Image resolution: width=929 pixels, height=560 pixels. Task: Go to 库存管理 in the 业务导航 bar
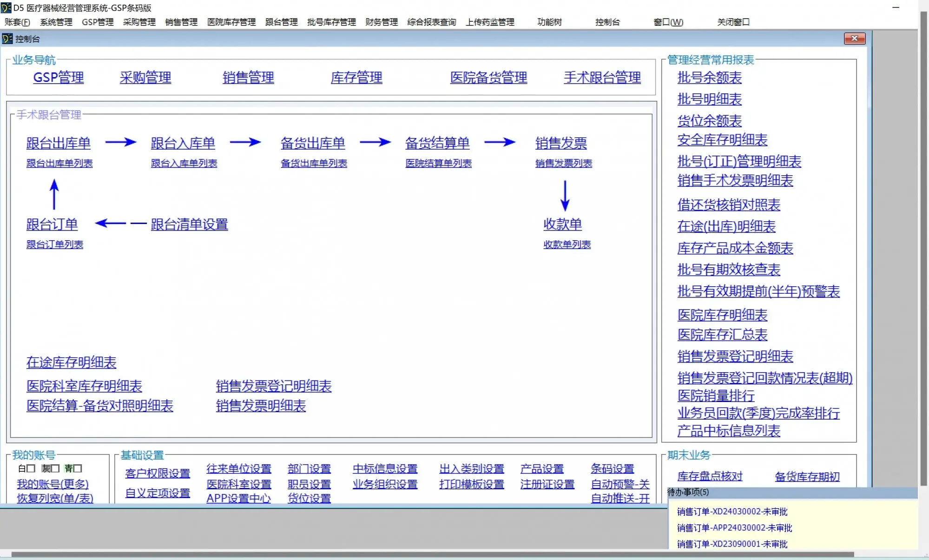point(356,77)
